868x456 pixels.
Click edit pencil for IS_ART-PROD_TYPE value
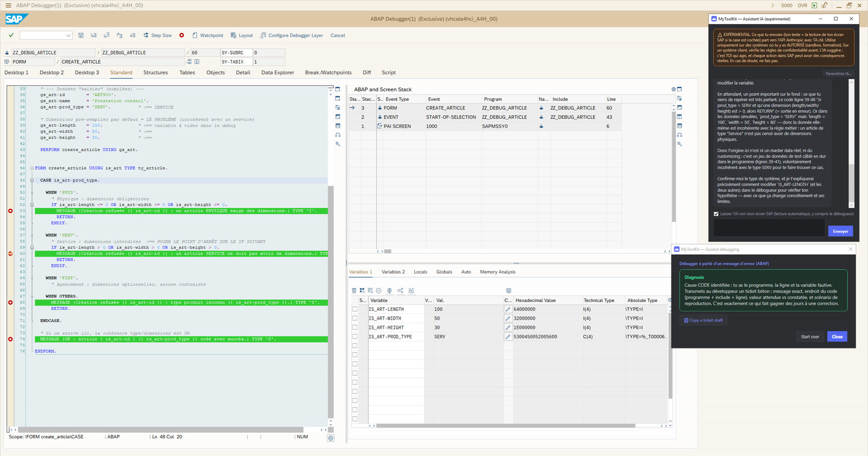(x=508, y=336)
